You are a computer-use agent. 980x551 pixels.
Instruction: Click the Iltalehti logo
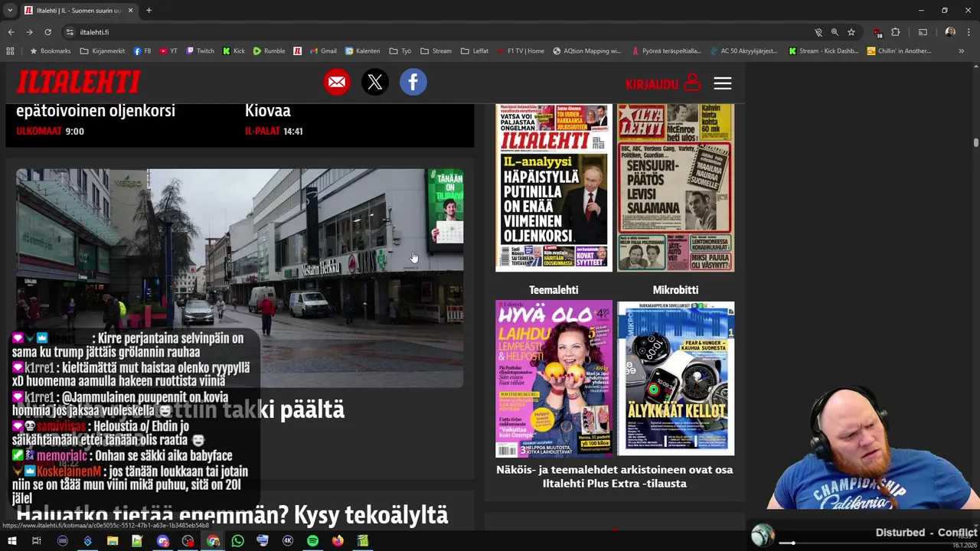(x=79, y=82)
